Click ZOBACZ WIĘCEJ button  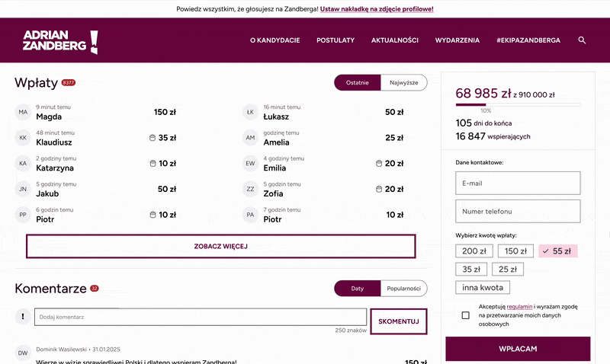point(221,246)
